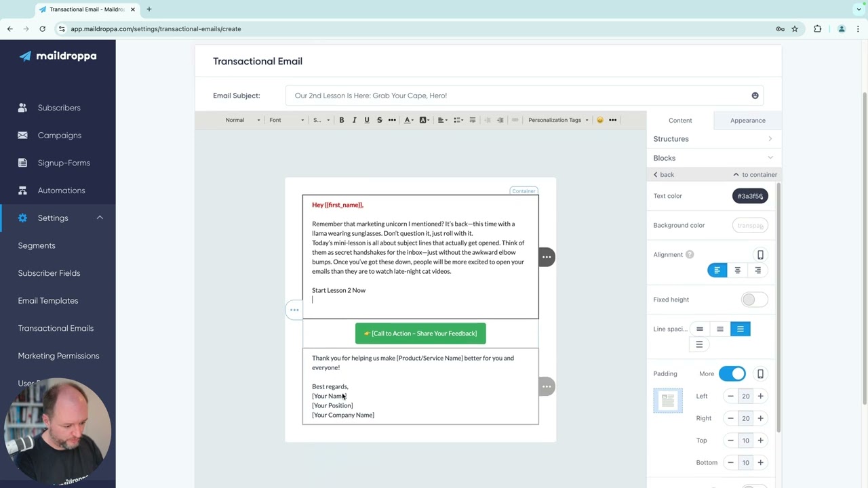Open the list style dropdown in toolbar

tap(458, 120)
